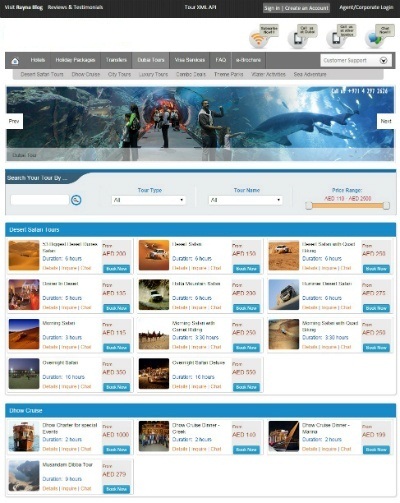Click the aquarium tunnel banner image
The height and width of the screenshot is (503, 400).
pyautogui.click(x=200, y=124)
